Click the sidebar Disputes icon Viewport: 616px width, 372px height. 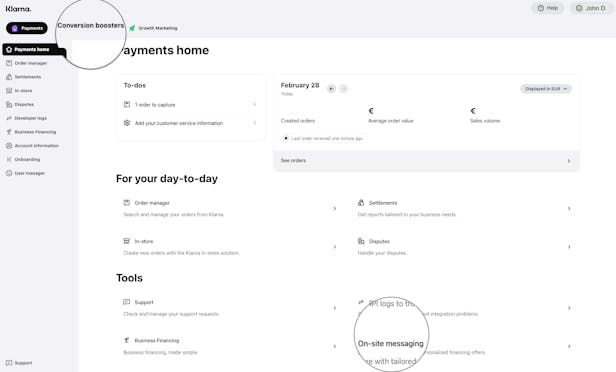[x=9, y=104]
